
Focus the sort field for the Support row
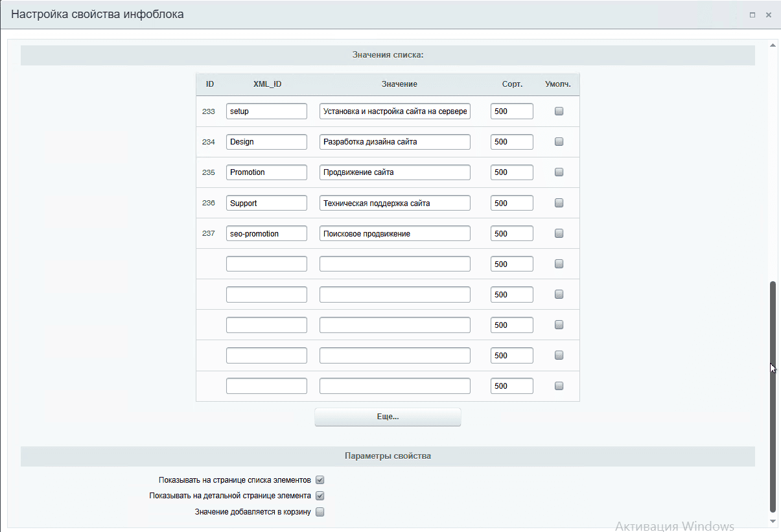[x=511, y=203]
